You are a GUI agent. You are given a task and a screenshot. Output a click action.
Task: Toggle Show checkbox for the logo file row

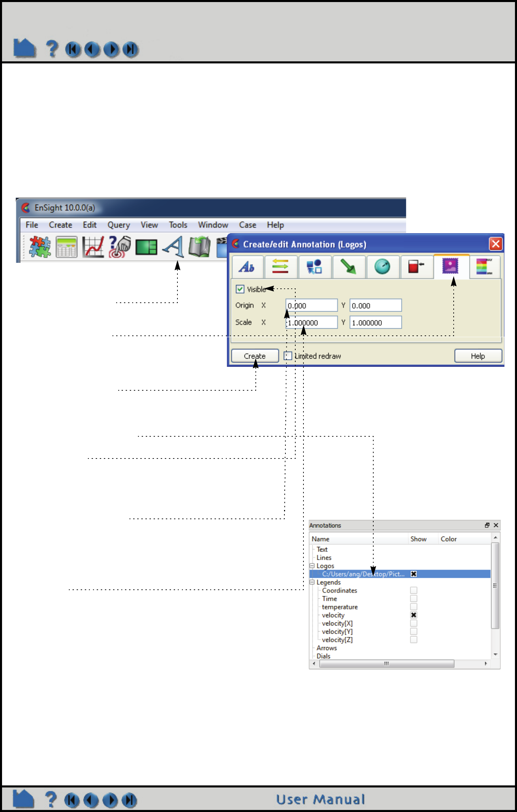point(414,574)
